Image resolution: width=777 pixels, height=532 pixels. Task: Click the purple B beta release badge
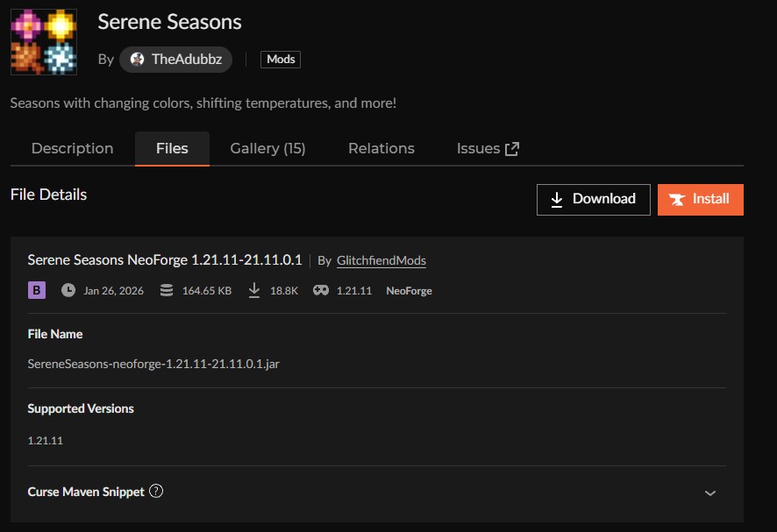point(37,290)
